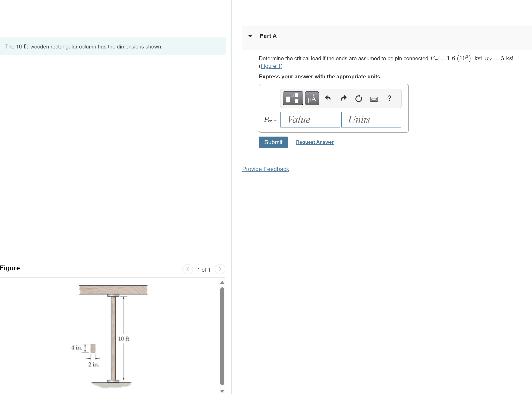
Task: Go to next figure with right chevron
Action: [220, 269]
